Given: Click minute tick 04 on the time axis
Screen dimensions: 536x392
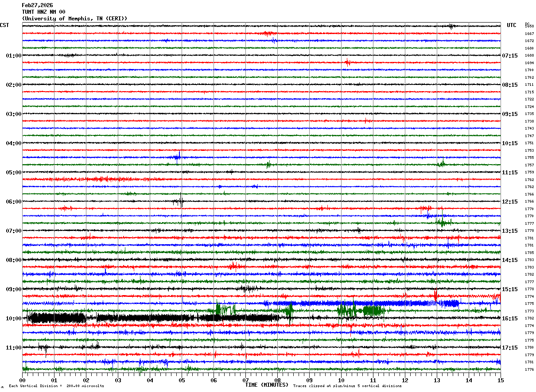Looking at the screenshot, I should [x=150, y=380].
